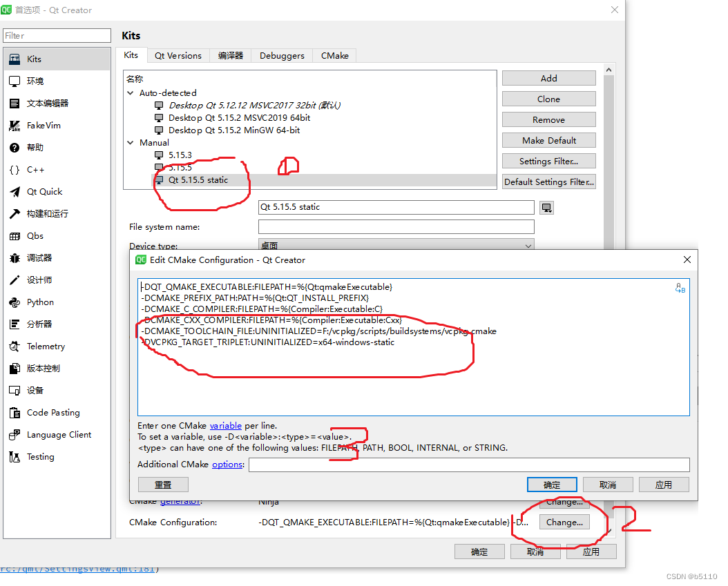The image size is (728, 586).
Task: Click the Remove kit button
Action: point(549,119)
